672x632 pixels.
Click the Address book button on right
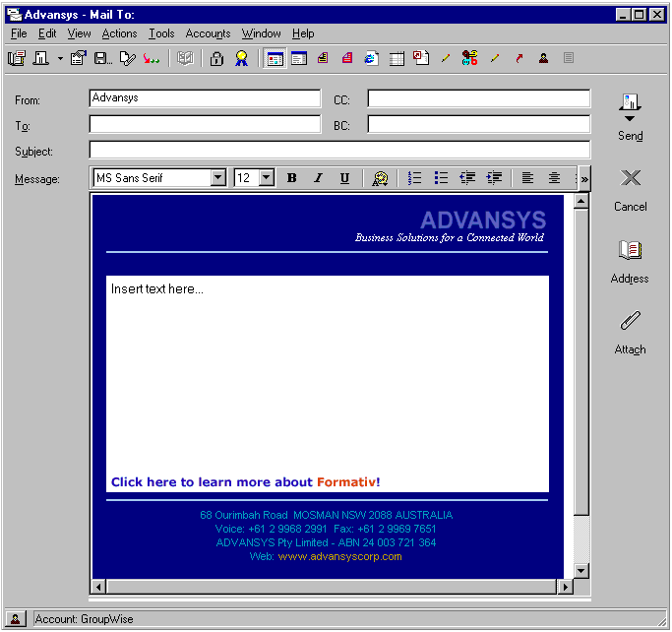(630, 262)
